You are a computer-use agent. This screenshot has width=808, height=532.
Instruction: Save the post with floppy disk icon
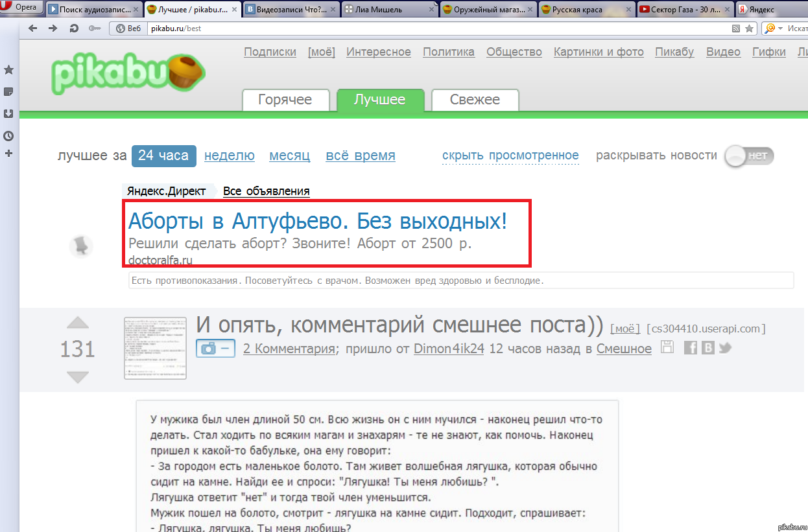point(667,347)
